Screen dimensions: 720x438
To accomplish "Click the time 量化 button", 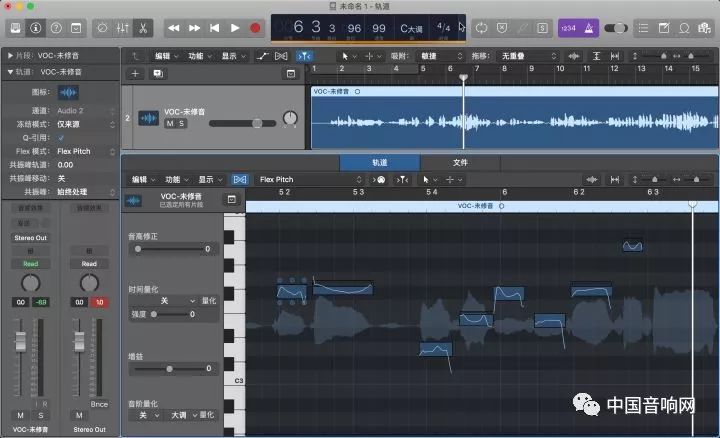I will click(209, 301).
